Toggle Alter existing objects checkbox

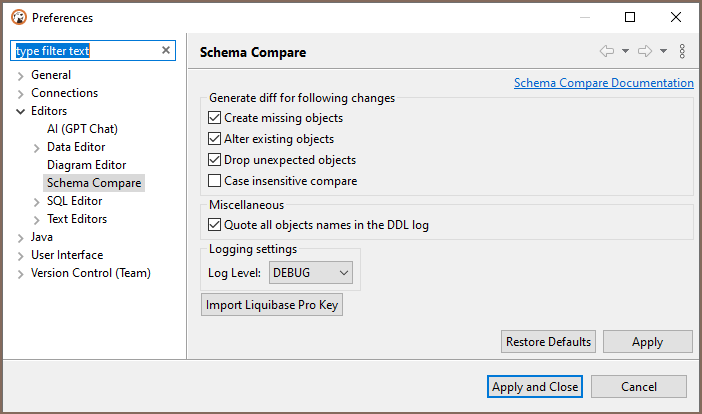tap(214, 139)
